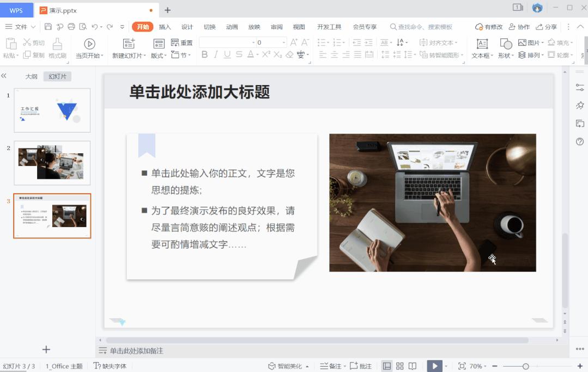Open the zoom percentage dropdown
Image resolution: width=588 pixels, height=372 pixels.
(x=477, y=365)
